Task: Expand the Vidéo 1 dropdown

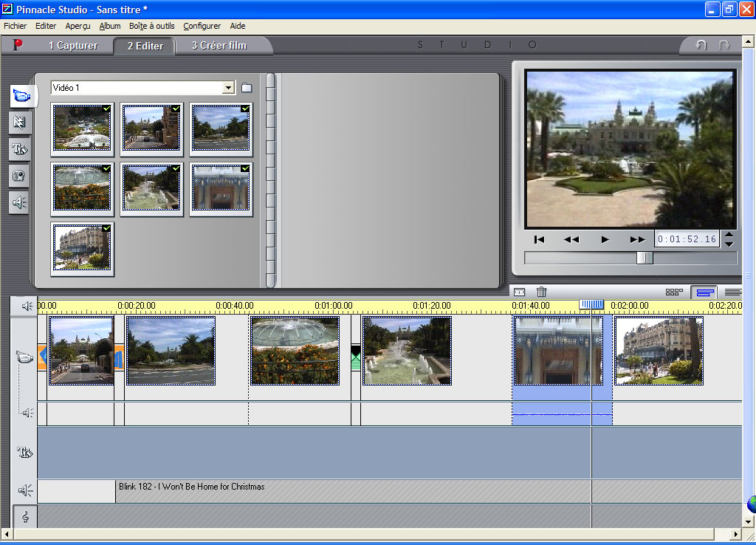Action: pos(228,88)
